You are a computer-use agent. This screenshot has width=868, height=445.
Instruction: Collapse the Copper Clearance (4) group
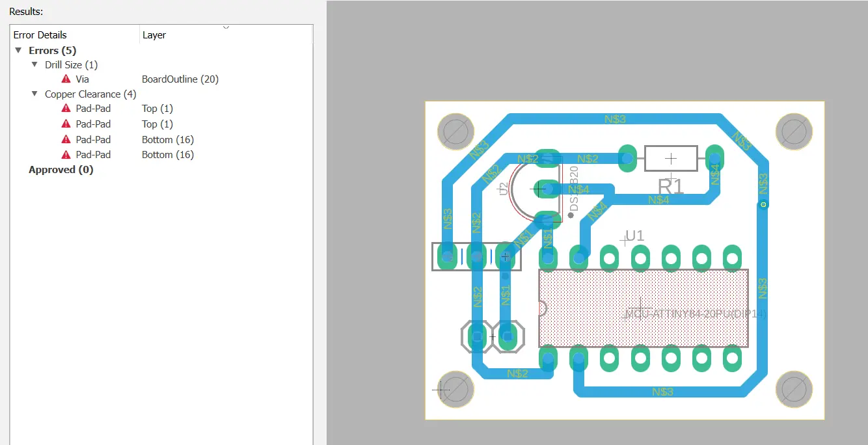(34, 94)
